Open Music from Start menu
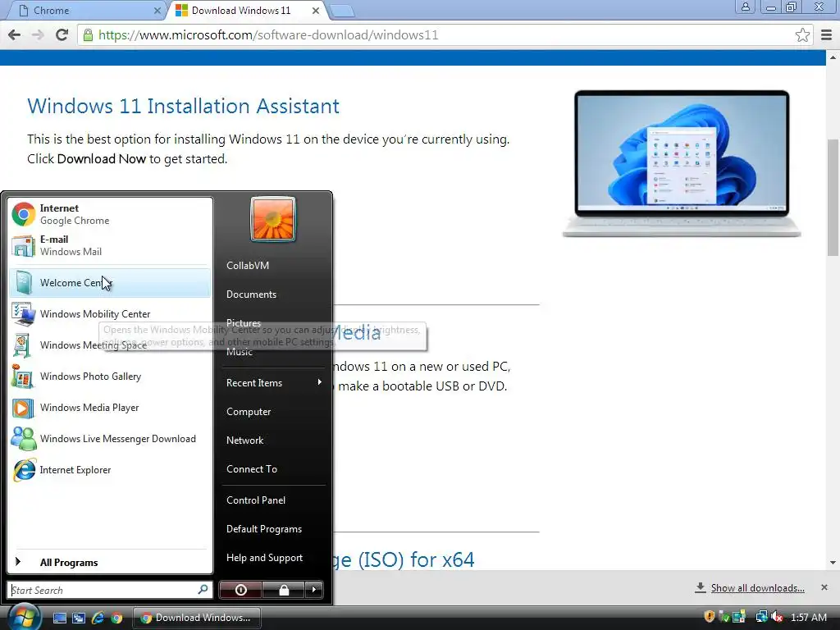 pyautogui.click(x=239, y=351)
